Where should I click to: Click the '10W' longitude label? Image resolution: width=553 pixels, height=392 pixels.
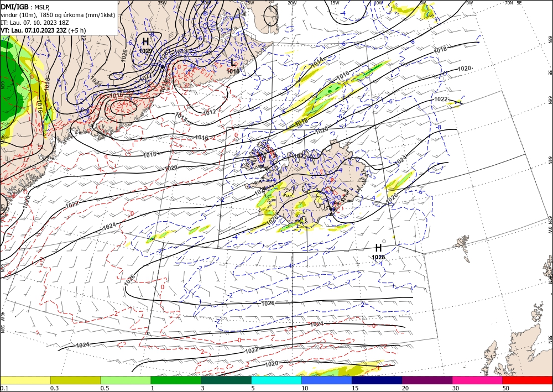click(378, 3)
